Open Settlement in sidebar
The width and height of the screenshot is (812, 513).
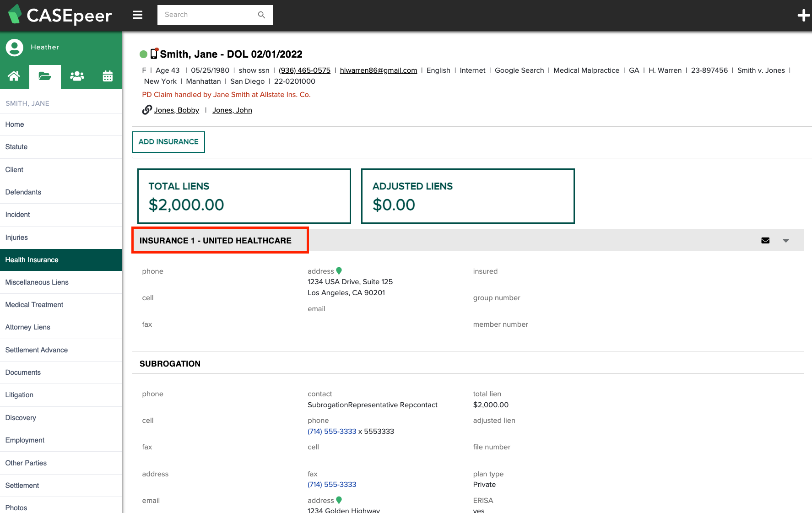pos(61,486)
